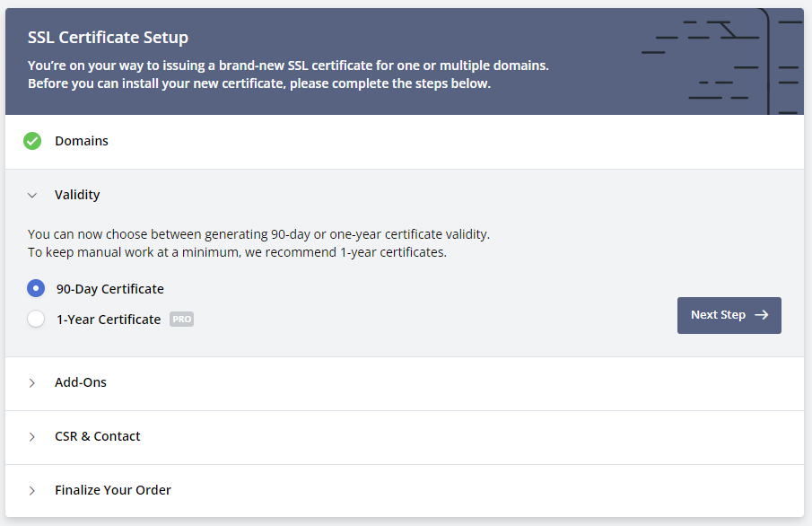
Task: Expand the Finalize Your Order chevron
Action: coord(32,491)
